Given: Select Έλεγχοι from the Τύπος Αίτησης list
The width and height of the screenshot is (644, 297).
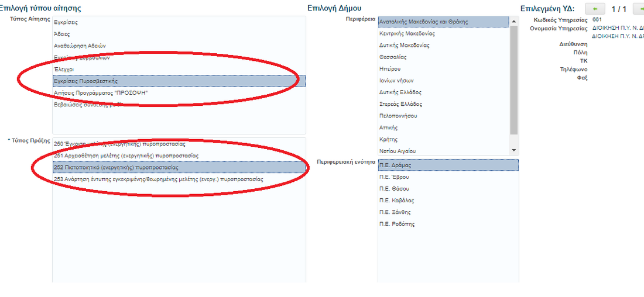Looking at the screenshot, I should point(64,69).
